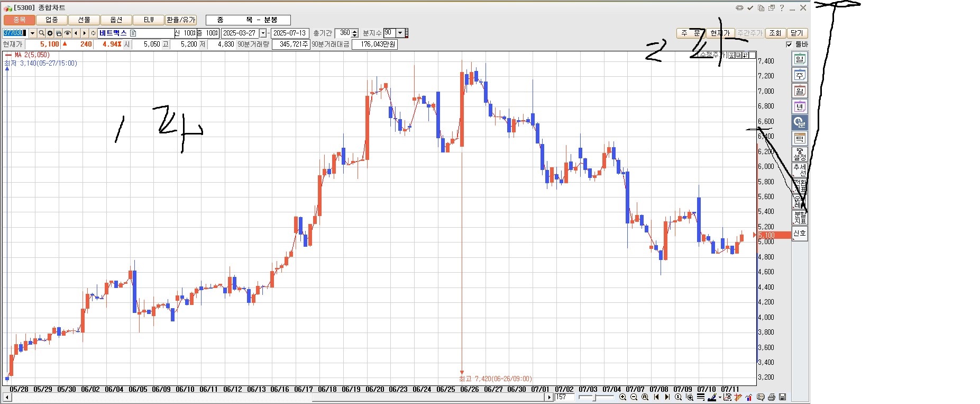This screenshot has height=404, width=980.
Task: Click the window list icon beside the gear
Action: pos(59,33)
